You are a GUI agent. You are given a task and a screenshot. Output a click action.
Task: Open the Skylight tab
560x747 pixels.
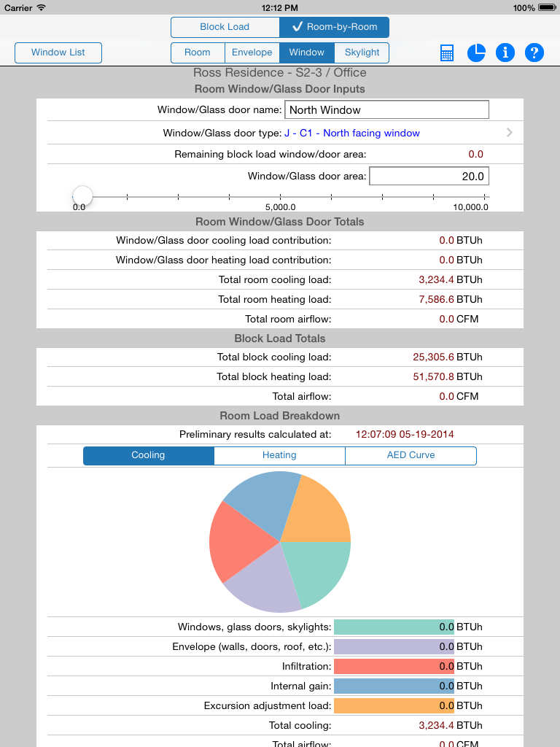pos(362,53)
